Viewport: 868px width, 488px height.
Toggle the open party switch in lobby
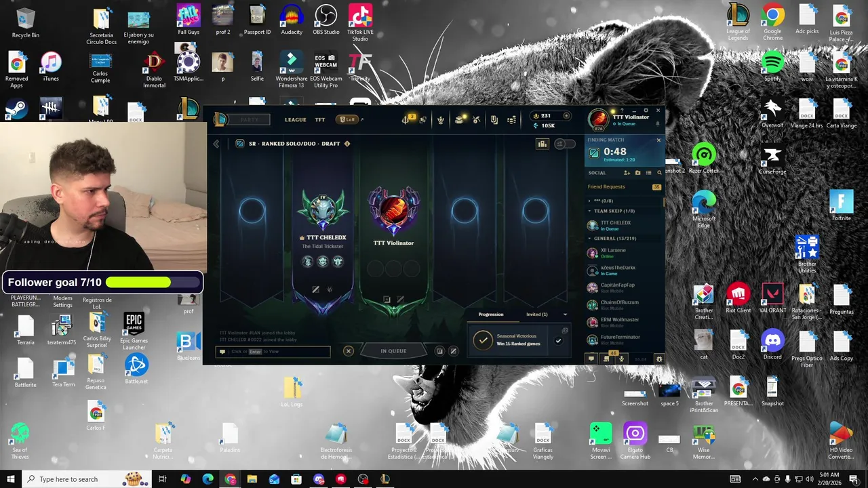point(565,144)
